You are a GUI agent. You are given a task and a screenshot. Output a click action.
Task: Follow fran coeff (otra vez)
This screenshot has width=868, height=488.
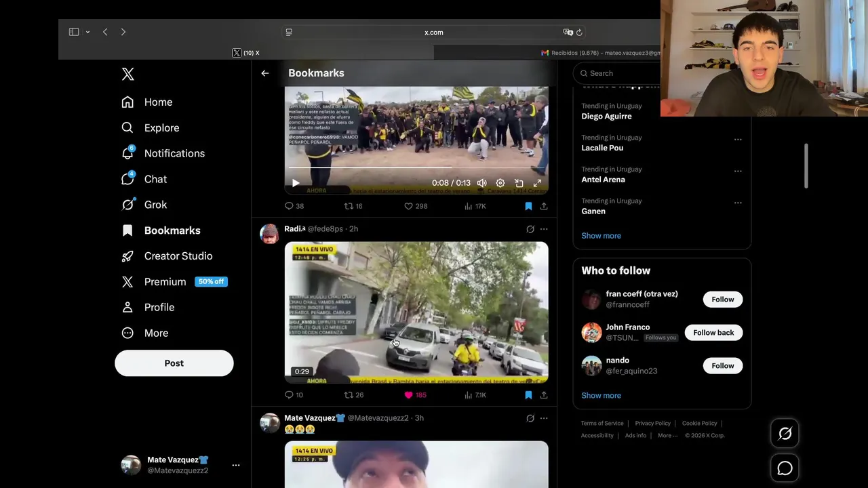pos(723,300)
